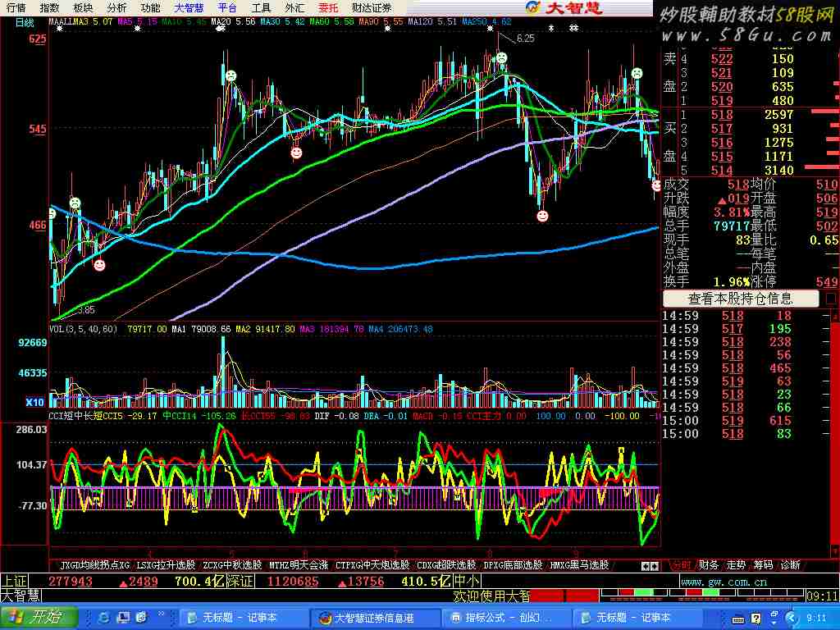Click the question mark help tray icon
The width and height of the screenshot is (840, 630).
[756, 619]
